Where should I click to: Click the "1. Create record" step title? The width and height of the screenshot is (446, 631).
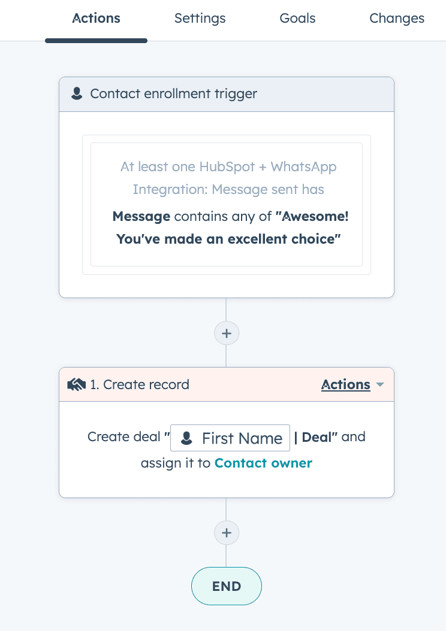(140, 385)
